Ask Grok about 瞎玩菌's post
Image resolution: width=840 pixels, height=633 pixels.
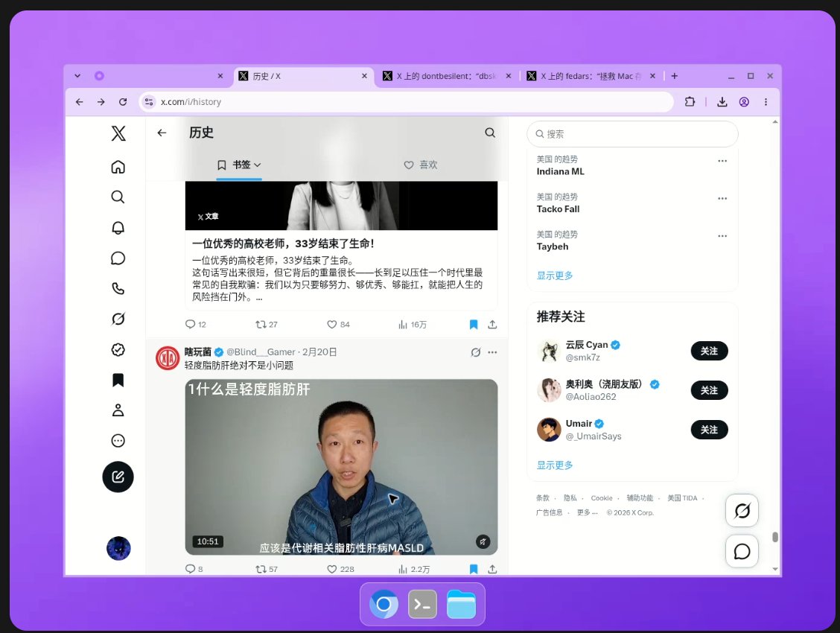tap(476, 352)
